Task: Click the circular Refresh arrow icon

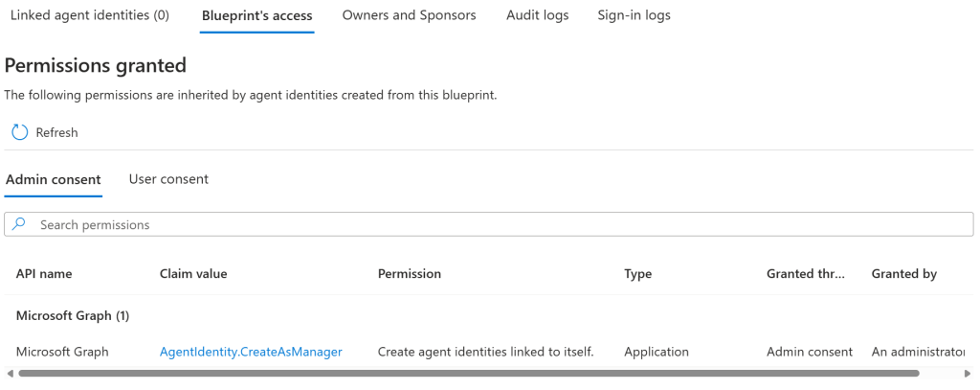Action: (19, 132)
